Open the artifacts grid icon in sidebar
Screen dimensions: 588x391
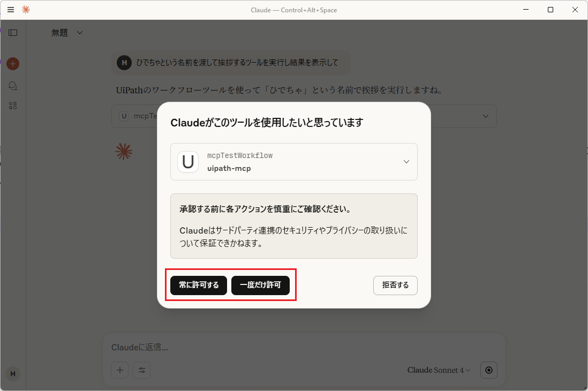click(x=13, y=106)
